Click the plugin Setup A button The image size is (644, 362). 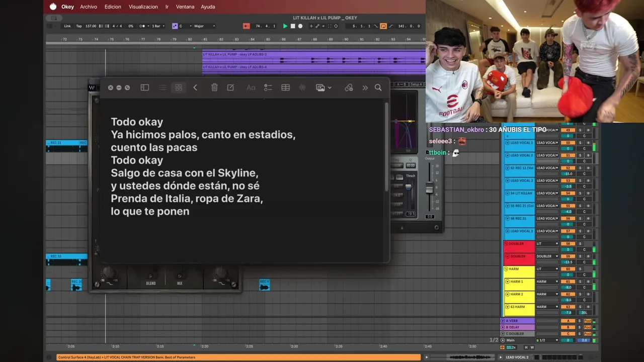click(x=416, y=84)
